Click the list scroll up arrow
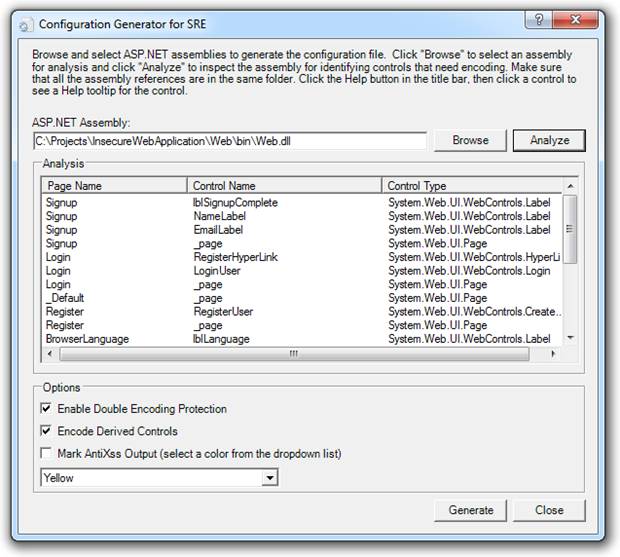Viewport: 620px width, 557px height. point(570,186)
